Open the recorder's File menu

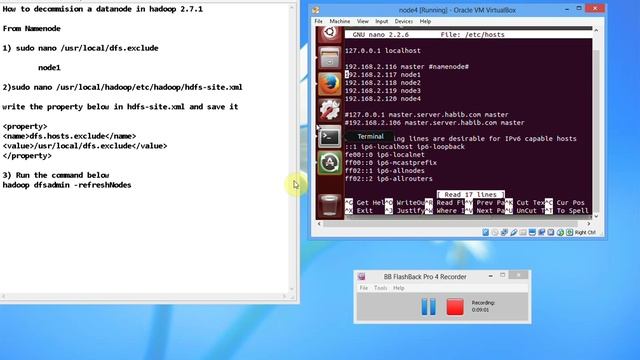[363, 288]
